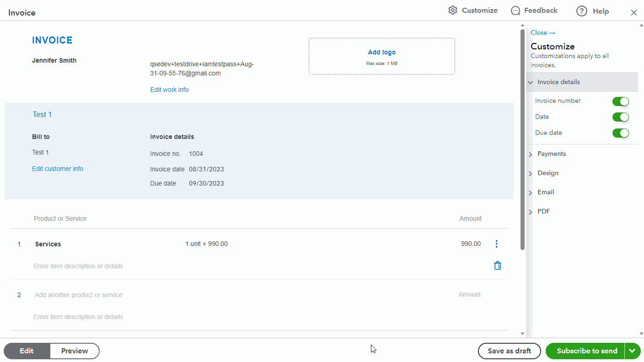Turn off the Due date toggle
The height and width of the screenshot is (362, 644).
pos(620,133)
